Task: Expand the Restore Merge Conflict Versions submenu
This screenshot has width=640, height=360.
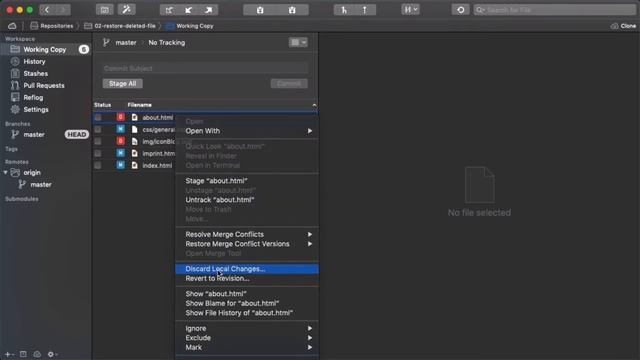Action: click(x=247, y=244)
